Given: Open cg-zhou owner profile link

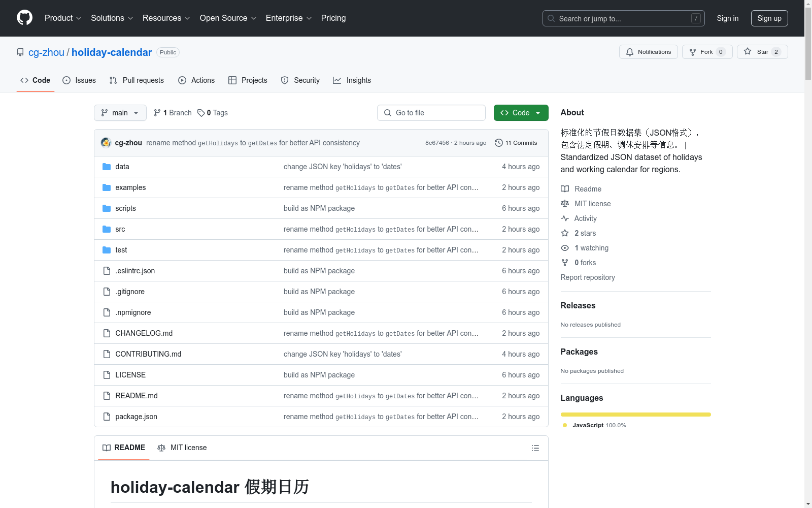Looking at the screenshot, I should click(46, 52).
